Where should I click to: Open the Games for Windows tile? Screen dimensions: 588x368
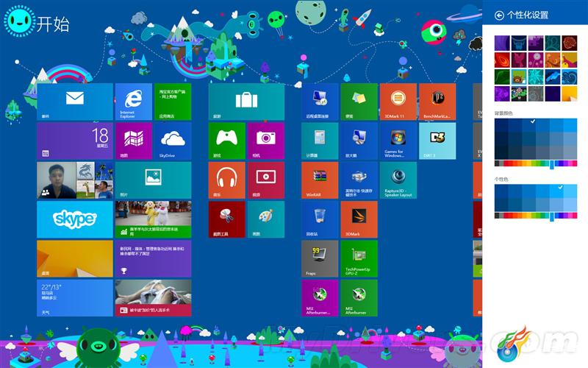[398, 141]
